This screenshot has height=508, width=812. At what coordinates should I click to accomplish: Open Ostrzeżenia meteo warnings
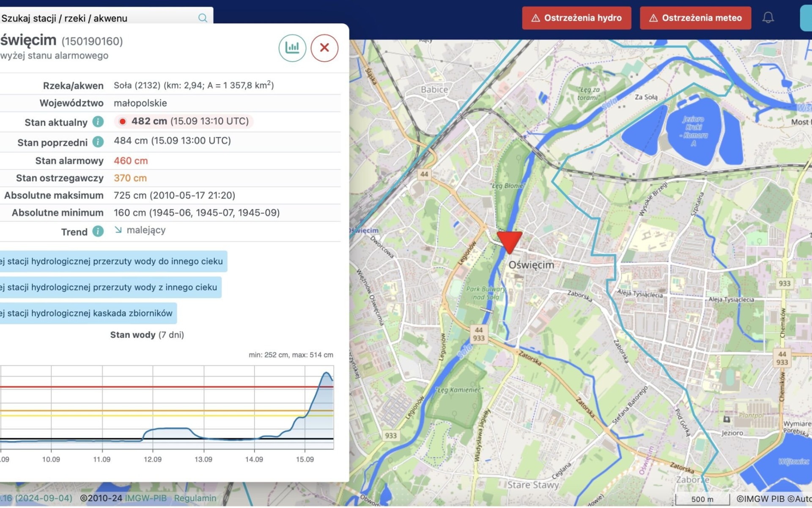tap(695, 18)
